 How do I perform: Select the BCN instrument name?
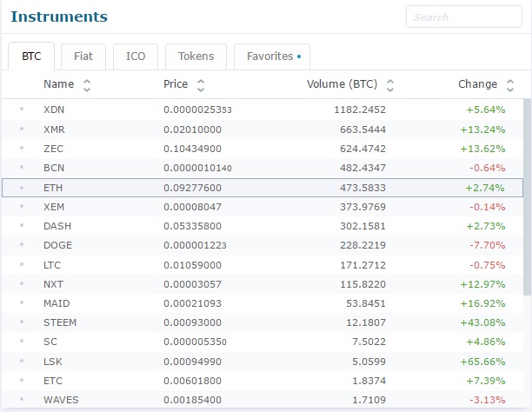(x=54, y=168)
